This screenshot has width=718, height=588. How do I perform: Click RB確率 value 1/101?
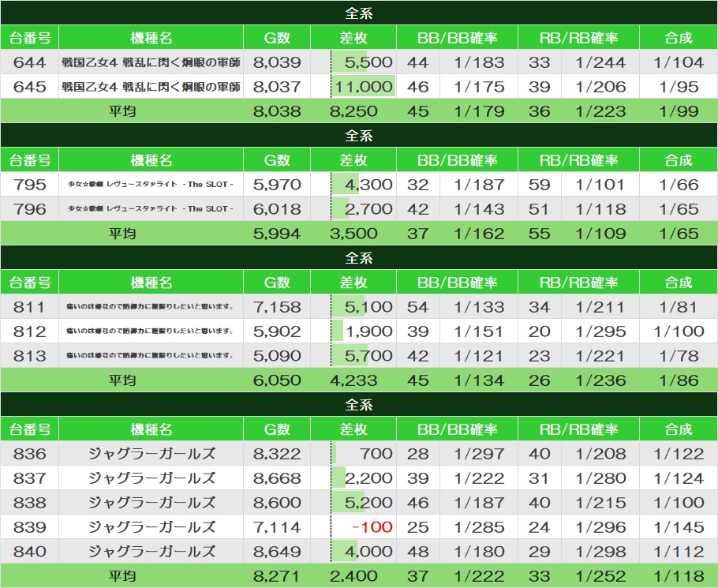[x=600, y=185]
